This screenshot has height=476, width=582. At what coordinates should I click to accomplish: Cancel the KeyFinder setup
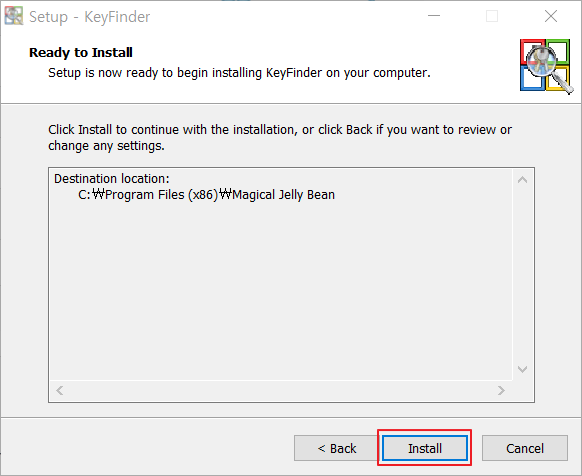coord(524,448)
